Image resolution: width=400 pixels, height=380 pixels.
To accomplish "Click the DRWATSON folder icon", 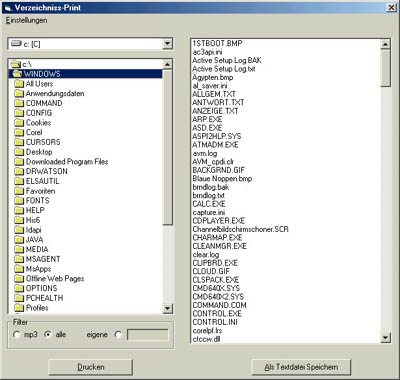I will [x=19, y=171].
